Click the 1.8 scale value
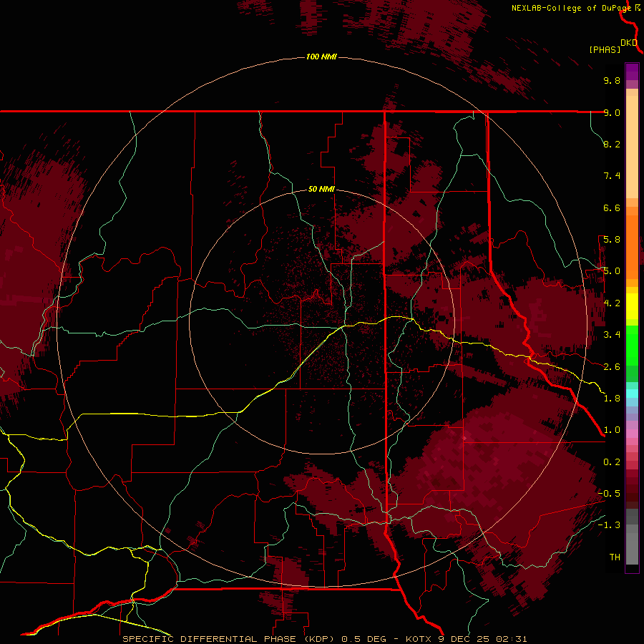Screen dimensions: 644x644 [612, 399]
